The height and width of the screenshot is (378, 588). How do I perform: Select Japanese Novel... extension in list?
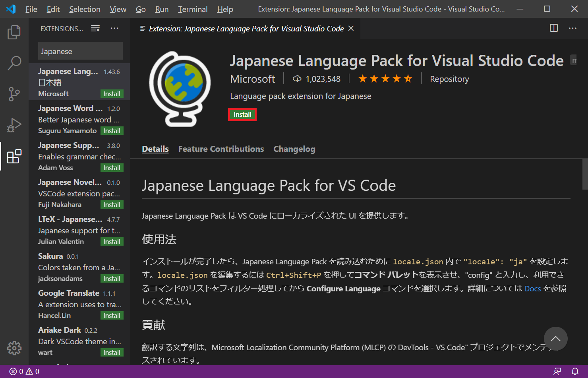(x=79, y=193)
